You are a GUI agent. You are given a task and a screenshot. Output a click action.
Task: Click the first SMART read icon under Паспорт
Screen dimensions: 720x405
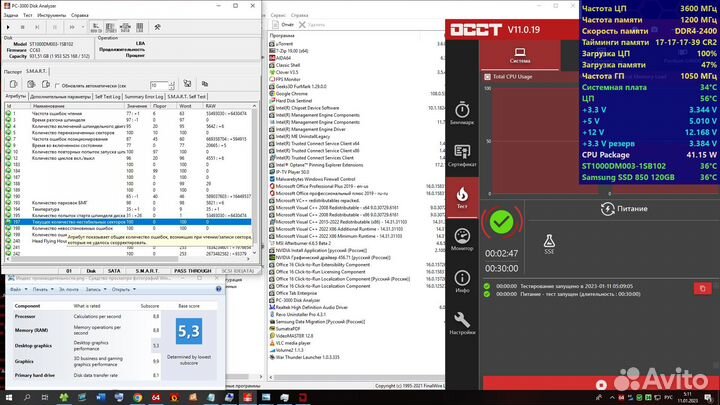[x=13, y=84]
